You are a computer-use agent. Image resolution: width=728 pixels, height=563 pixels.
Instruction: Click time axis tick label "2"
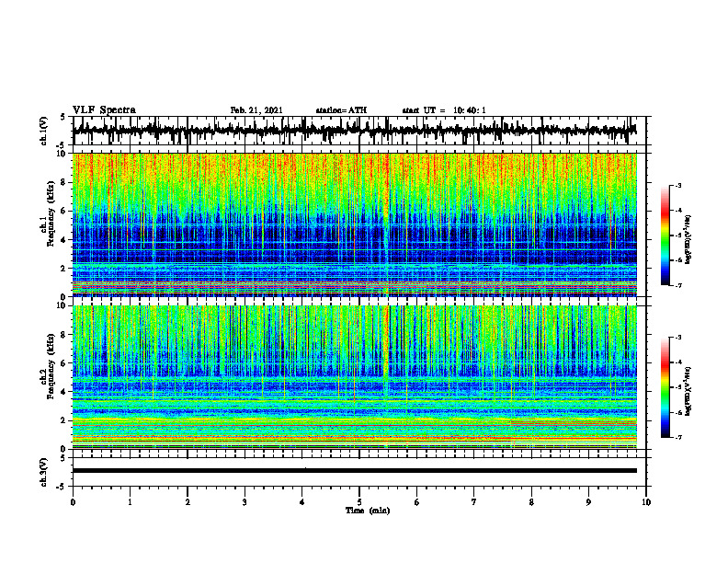[x=188, y=502]
